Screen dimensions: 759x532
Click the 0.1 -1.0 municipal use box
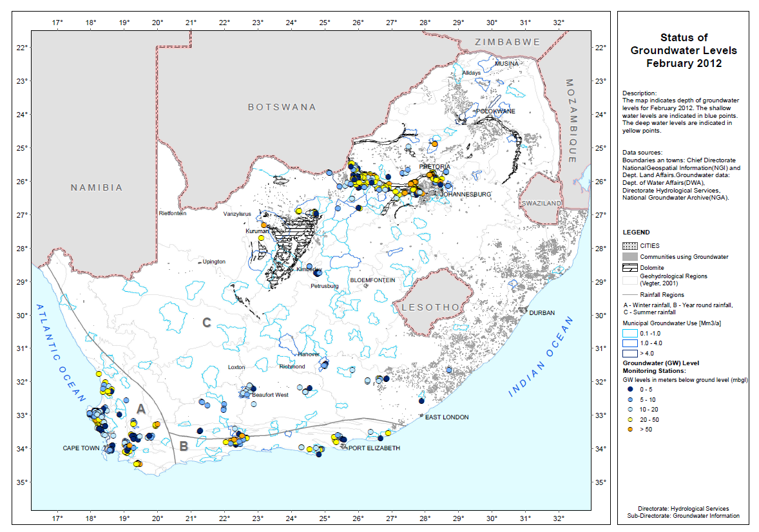pyautogui.click(x=629, y=334)
